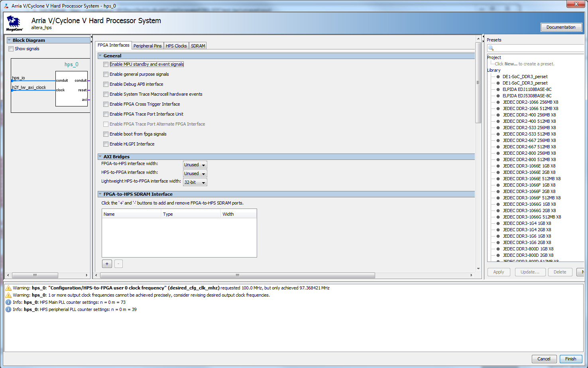Click info icon beside HPS Main PLL message

tap(8, 302)
